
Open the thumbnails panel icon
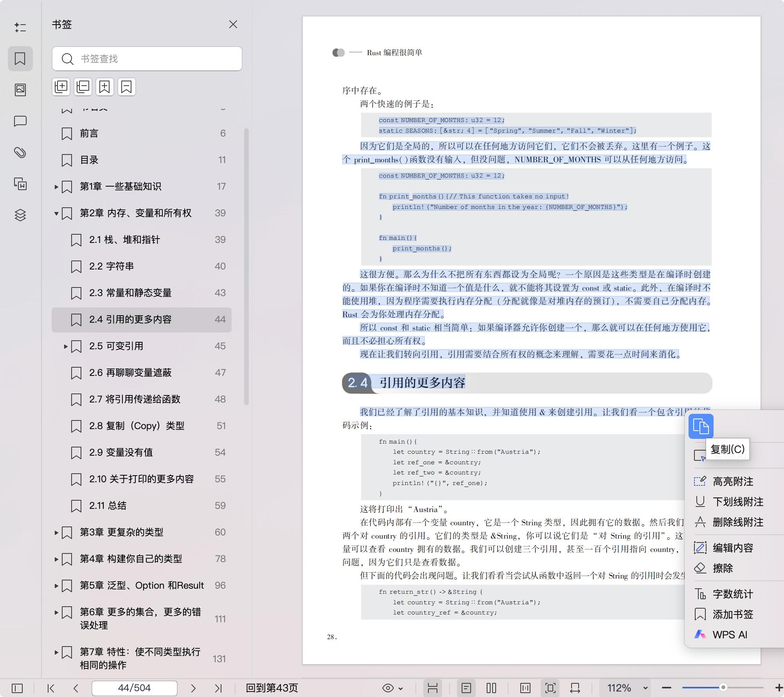click(x=20, y=90)
